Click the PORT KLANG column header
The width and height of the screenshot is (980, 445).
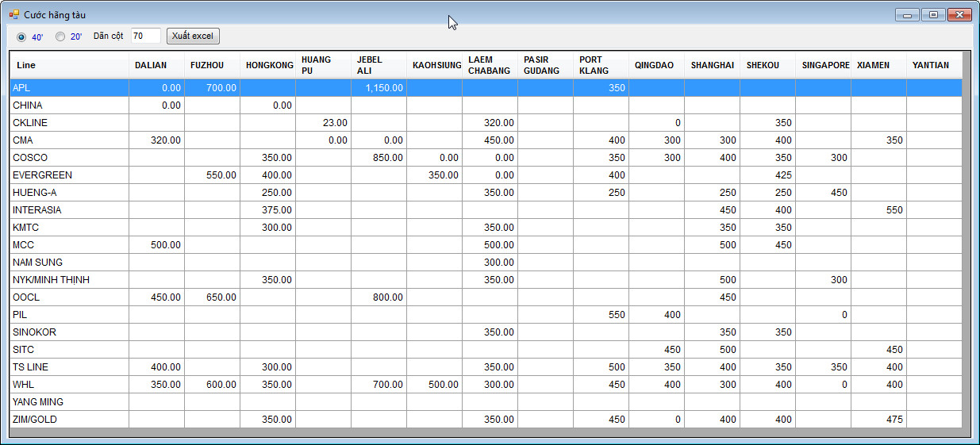point(601,65)
